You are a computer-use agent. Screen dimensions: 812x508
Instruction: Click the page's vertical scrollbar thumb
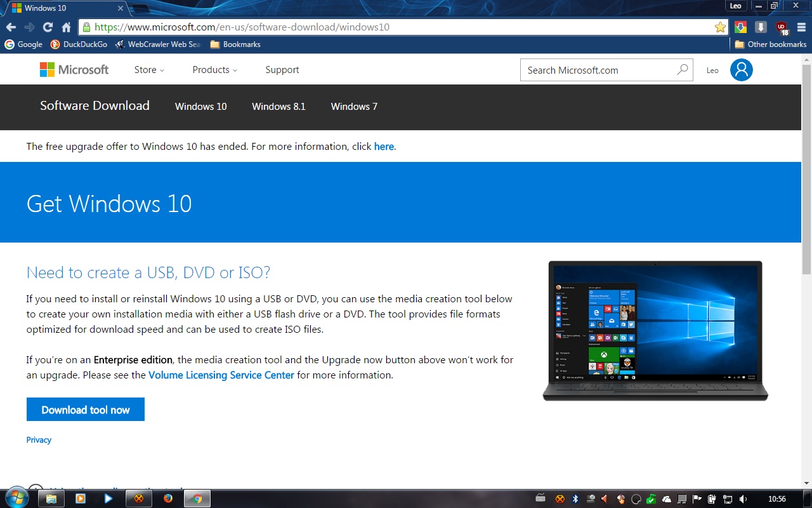[806, 169]
